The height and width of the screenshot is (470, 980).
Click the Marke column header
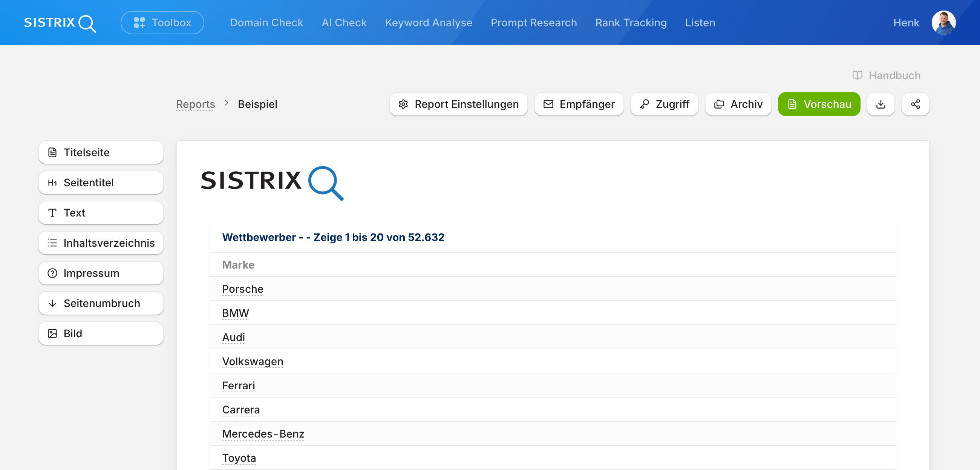click(238, 265)
